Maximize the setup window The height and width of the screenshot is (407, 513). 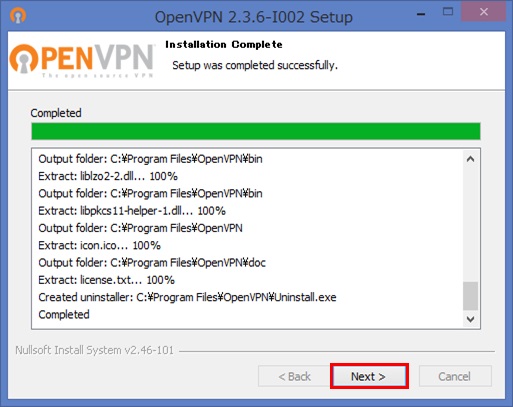point(448,12)
